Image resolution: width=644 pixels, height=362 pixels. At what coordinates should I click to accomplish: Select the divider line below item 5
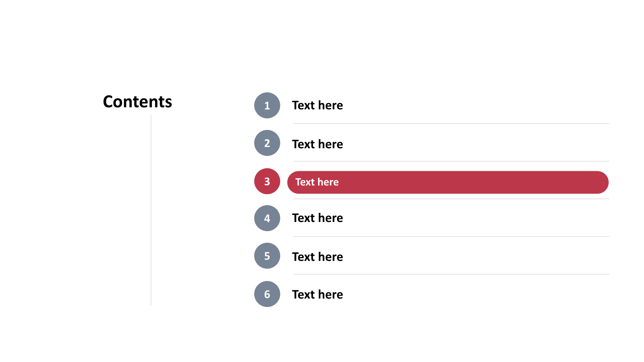pyautogui.click(x=451, y=274)
